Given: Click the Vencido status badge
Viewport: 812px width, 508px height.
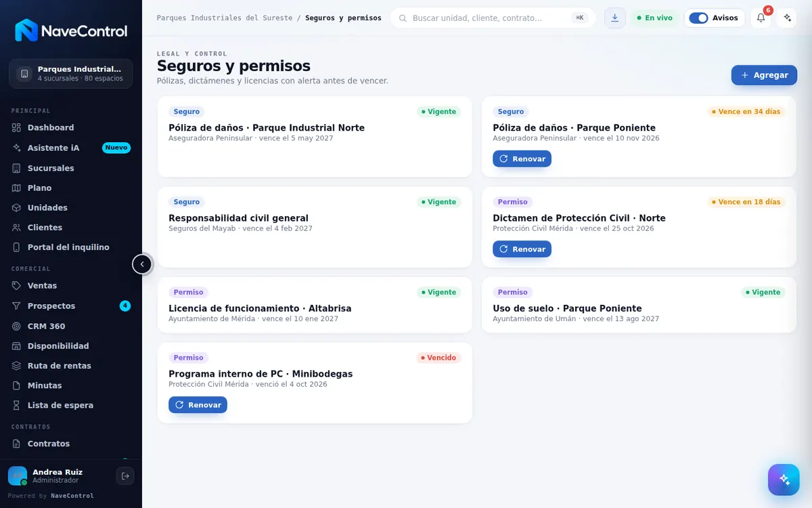Looking at the screenshot, I should [x=438, y=358].
